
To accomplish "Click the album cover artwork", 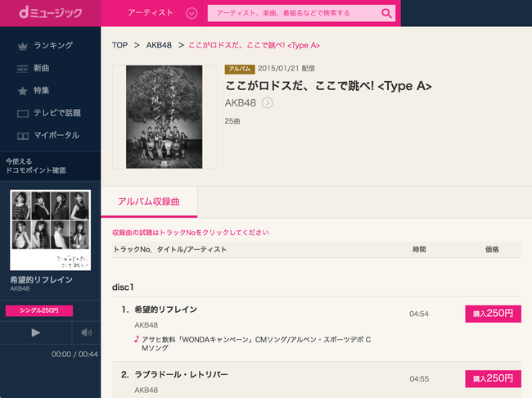I will point(165,117).
